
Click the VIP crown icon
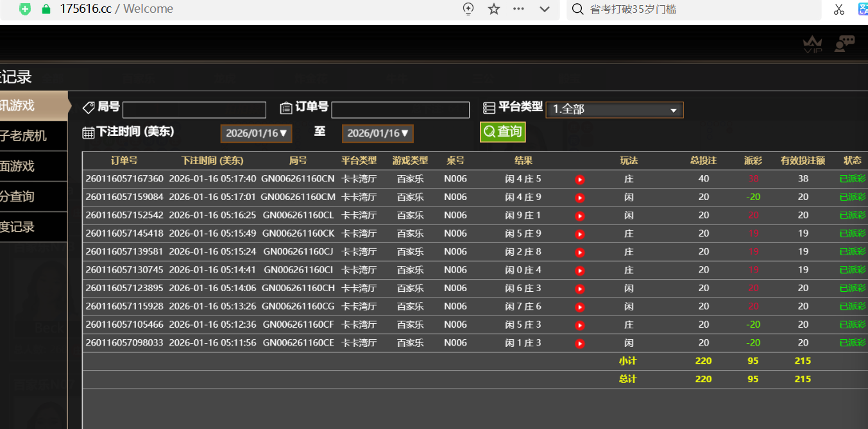(x=812, y=44)
